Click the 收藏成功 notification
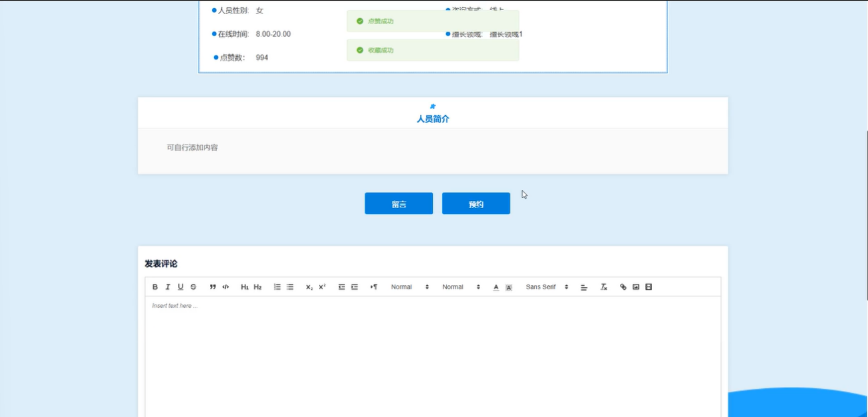 point(433,50)
